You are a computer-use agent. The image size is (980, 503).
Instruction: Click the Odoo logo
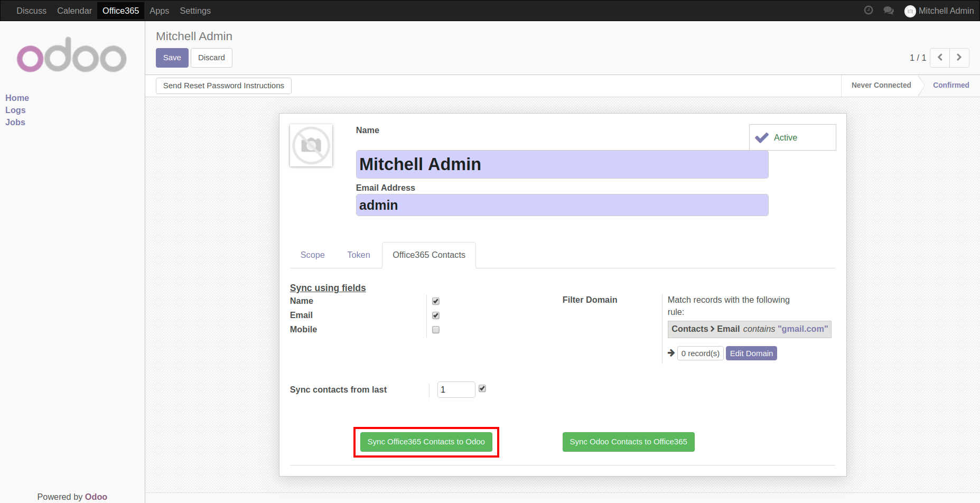pos(72,55)
